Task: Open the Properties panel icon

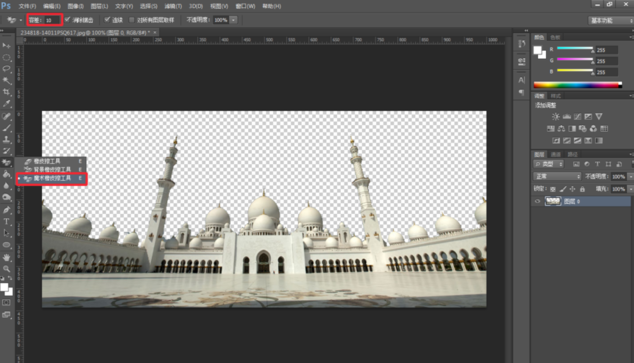Action: pyautogui.click(x=522, y=61)
